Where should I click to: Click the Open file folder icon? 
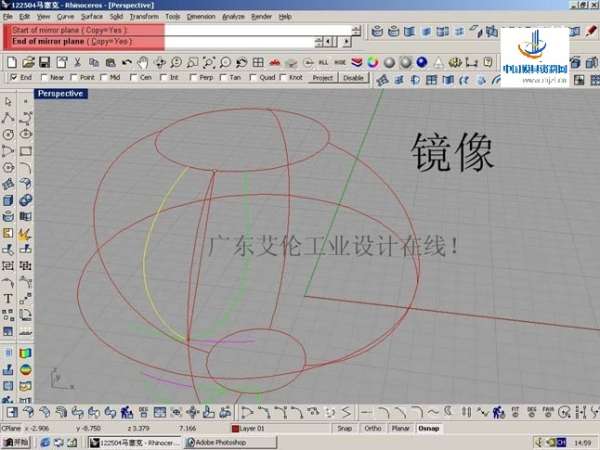28,62
